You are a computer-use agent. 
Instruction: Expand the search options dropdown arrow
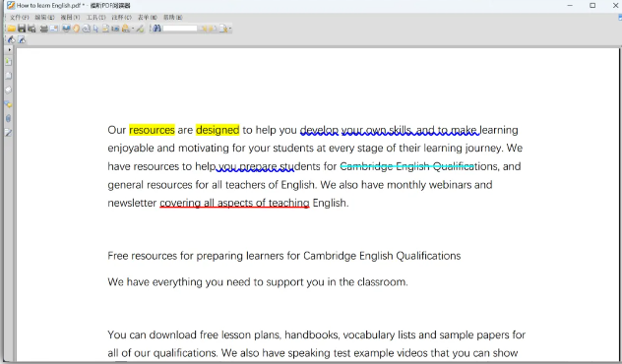[x=230, y=29]
